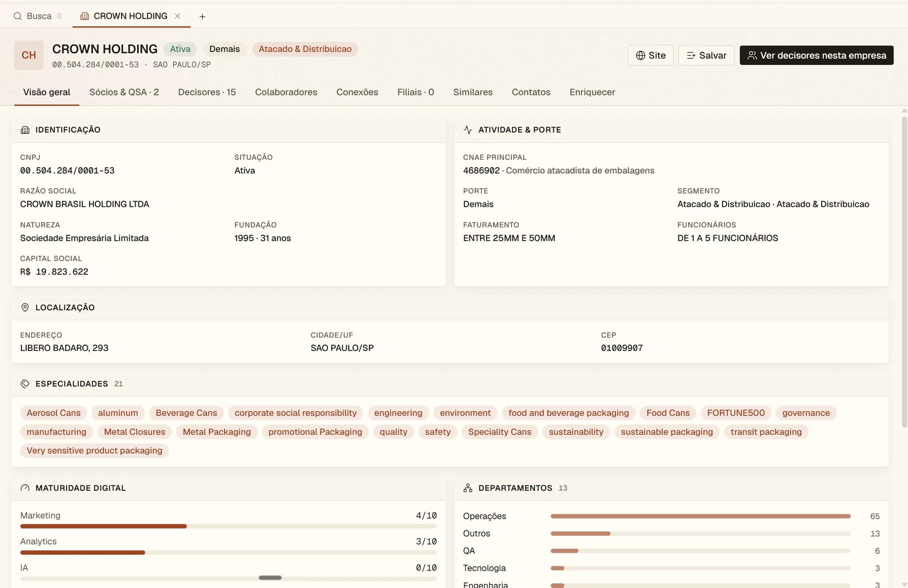Click the list-plus icon in Salvar button
Image resolution: width=908 pixels, height=588 pixels.
691,55
